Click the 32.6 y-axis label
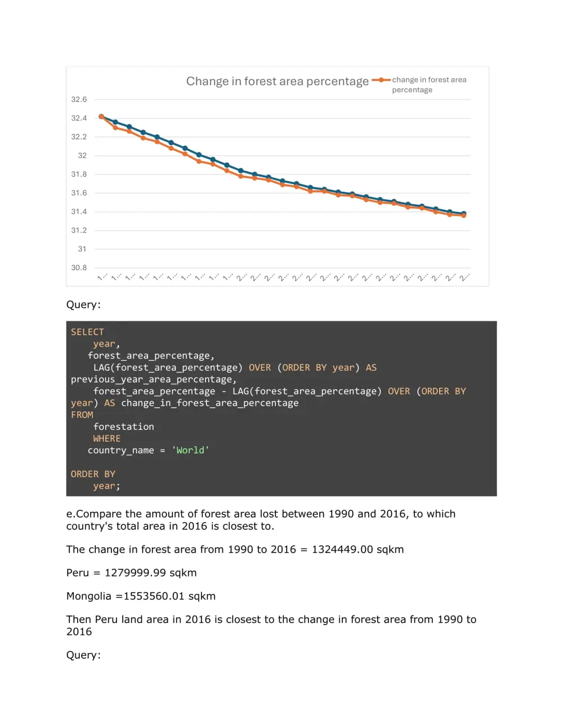Image resolution: width=563 pixels, height=728 pixels. (x=79, y=100)
